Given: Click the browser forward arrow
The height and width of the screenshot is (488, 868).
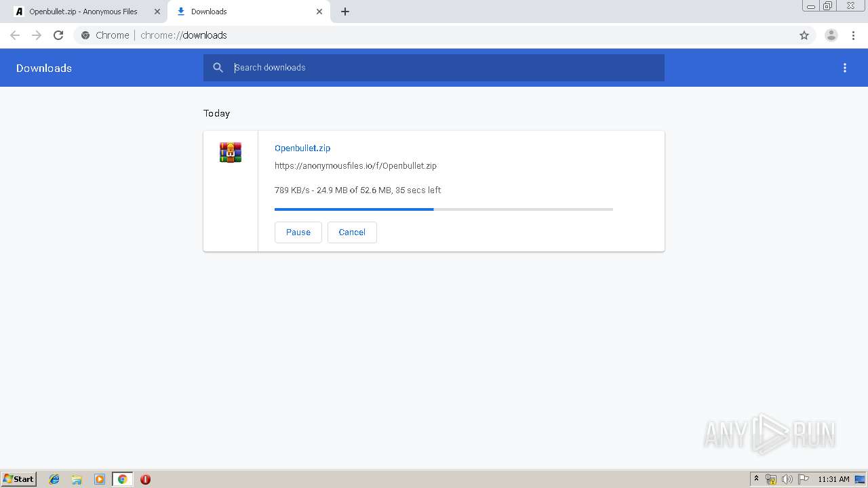Looking at the screenshot, I should 37,35.
